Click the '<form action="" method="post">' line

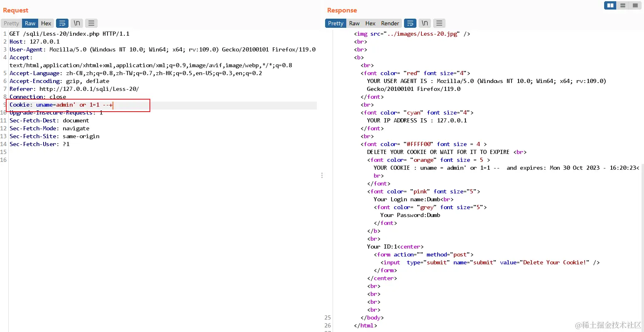424,254
